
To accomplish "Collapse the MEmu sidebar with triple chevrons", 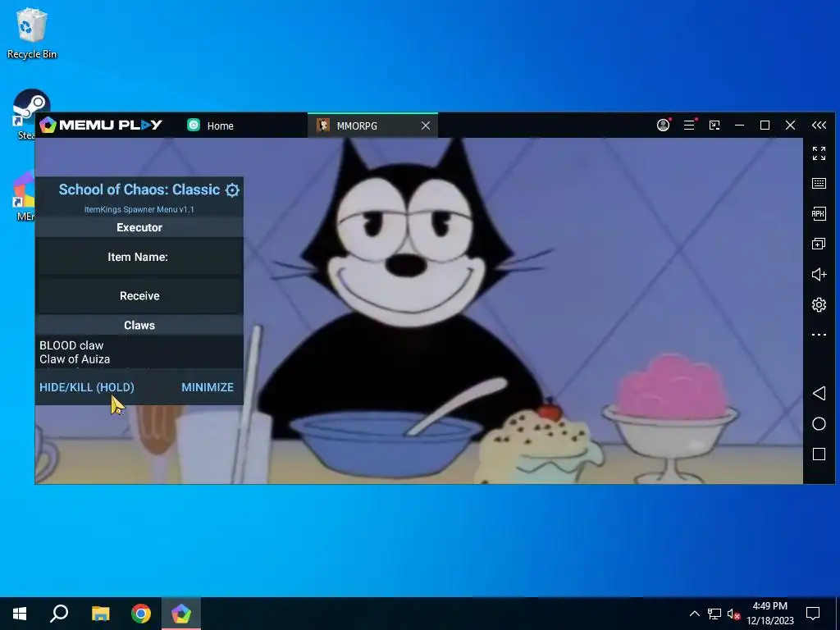I will (819, 126).
